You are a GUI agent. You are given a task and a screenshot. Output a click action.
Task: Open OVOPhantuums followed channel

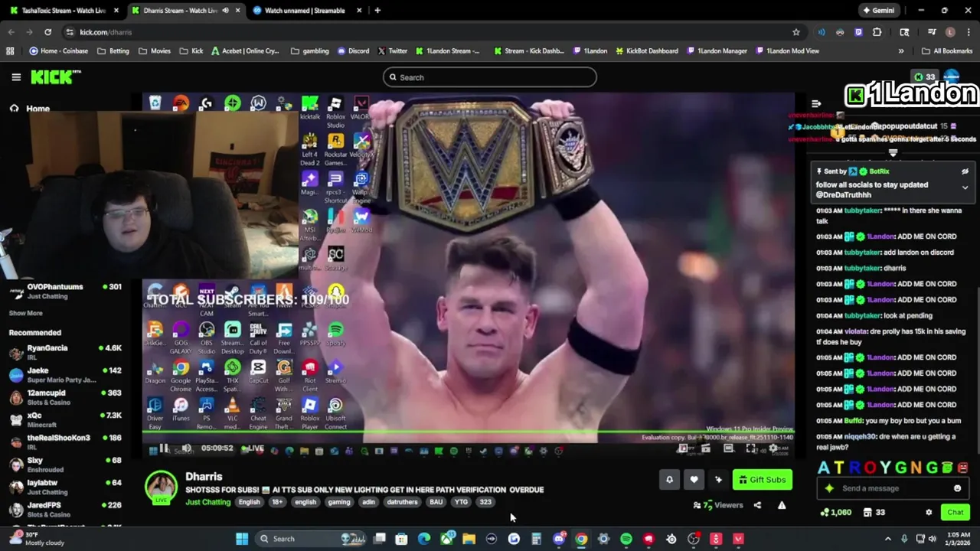coord(65,291)
